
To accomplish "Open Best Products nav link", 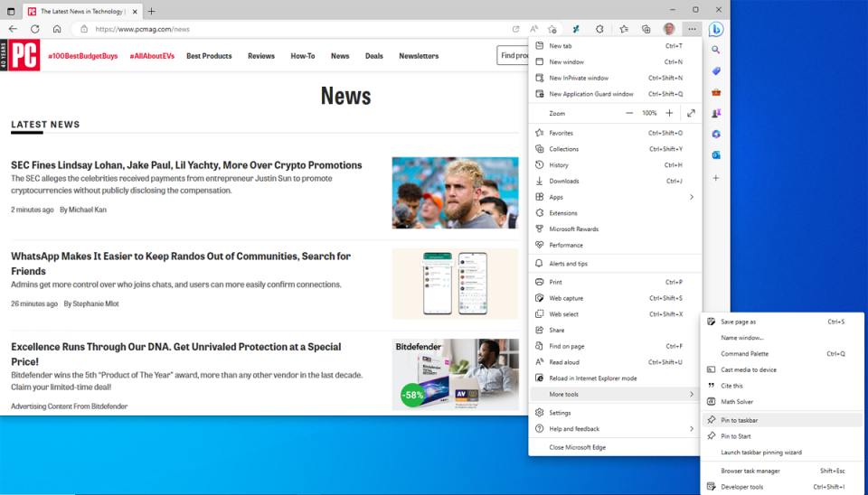I will click(x=209, y=56).
